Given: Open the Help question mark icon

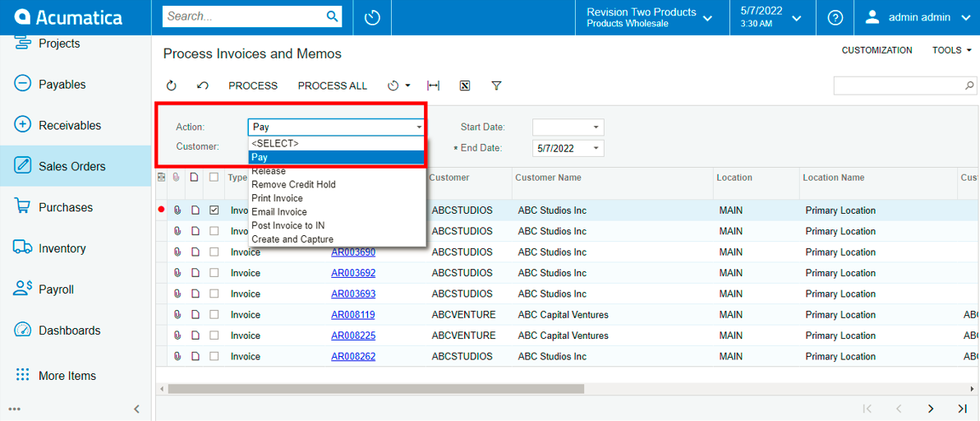Looking at the screenshot, I should pyautogui.click(x=835, y=17).
